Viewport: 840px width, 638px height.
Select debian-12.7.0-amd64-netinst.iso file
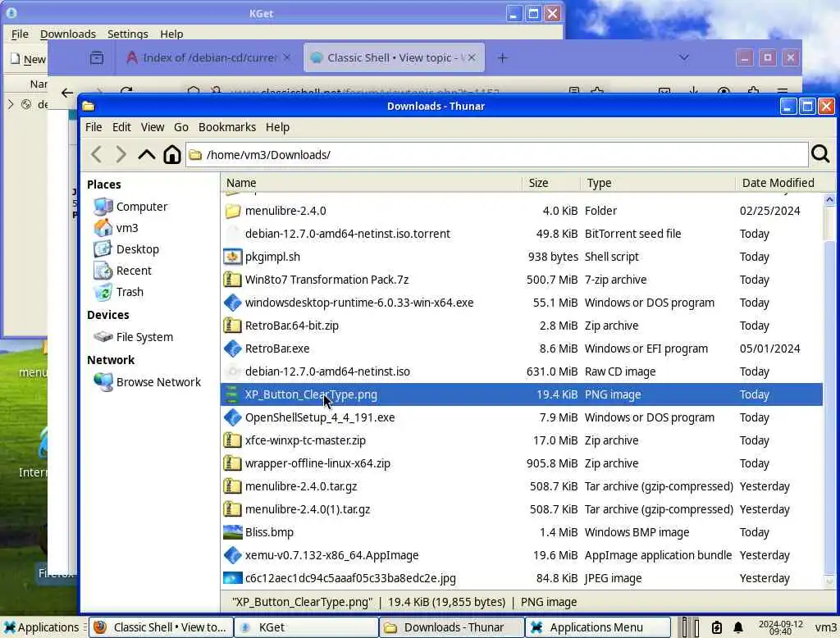[521, 371]
